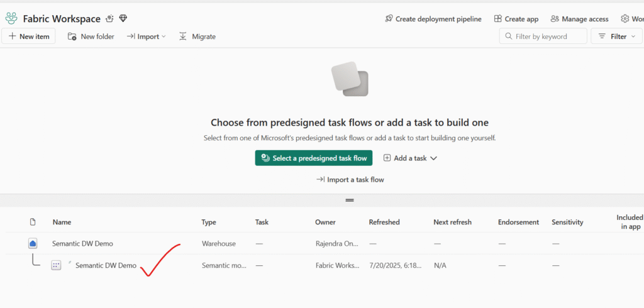Image resolution: width=644 pixels, height=308 pixels.
Task: Expand the Add a task dropdown
Action: point(410,158)
